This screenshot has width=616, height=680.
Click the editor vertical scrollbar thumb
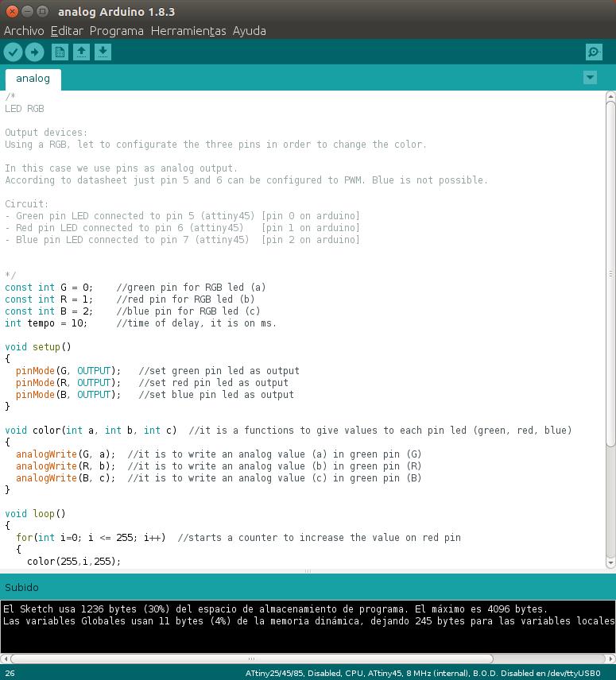point(610,273)
